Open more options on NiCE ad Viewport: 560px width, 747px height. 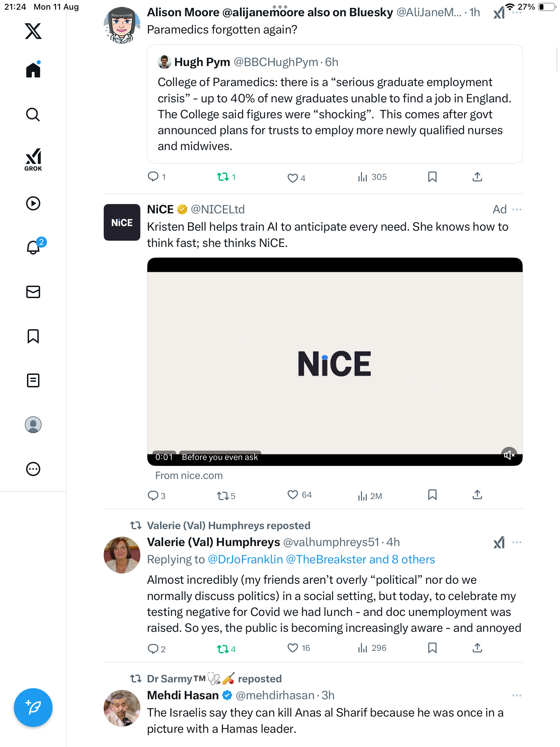pyautogui.click(x=517, y=210)
